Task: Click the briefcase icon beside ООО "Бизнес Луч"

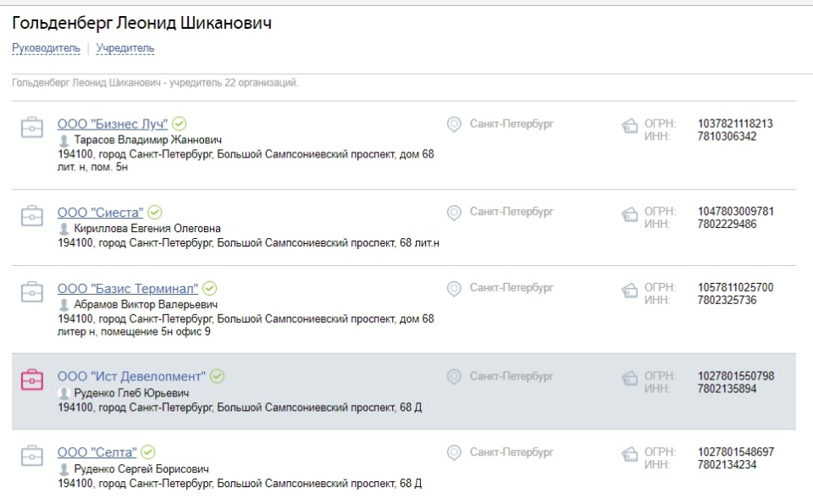Action: (31, 127)
